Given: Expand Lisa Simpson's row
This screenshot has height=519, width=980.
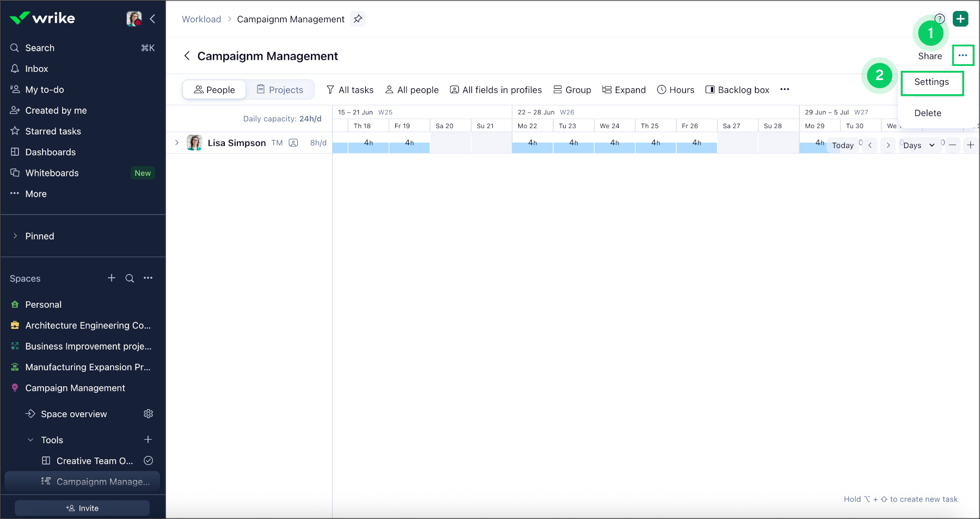Looking at the screenshot, I should [x=177, y=143].
